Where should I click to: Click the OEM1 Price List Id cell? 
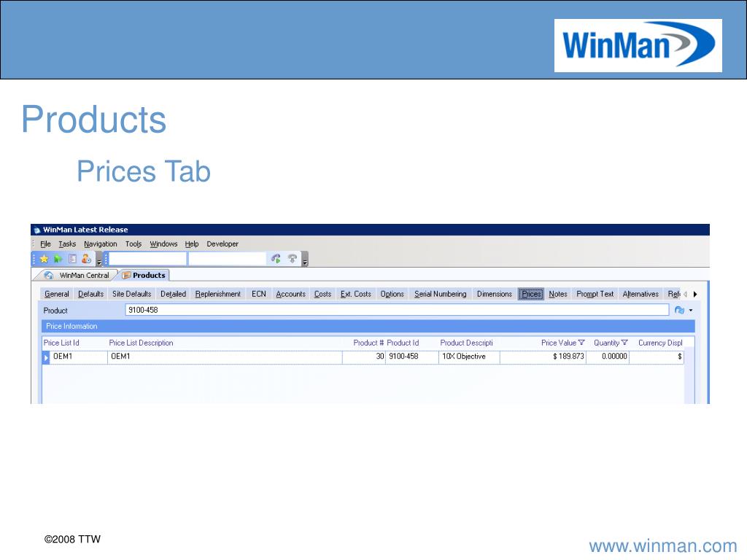pos(79,357)
